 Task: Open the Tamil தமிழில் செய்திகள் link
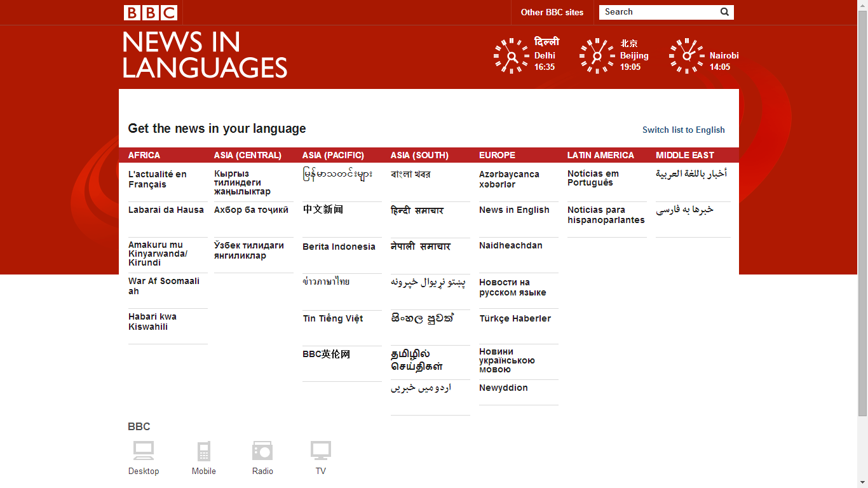point(417,360)
